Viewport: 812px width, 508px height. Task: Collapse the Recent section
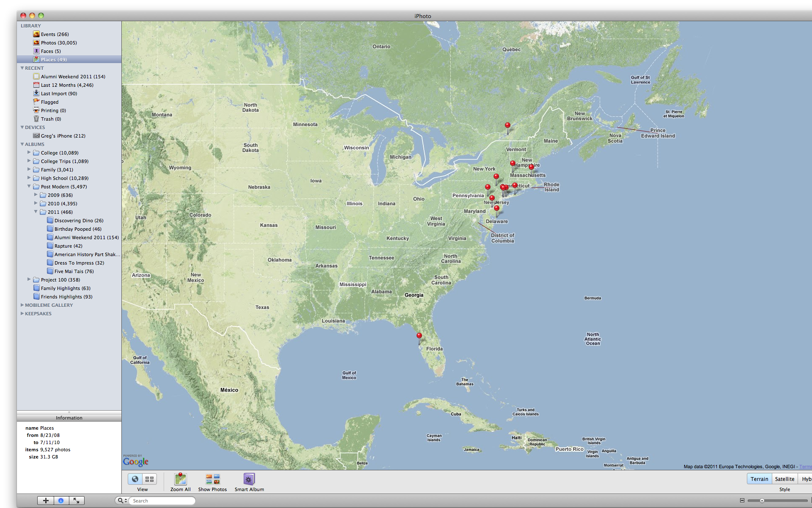coord(22,68)
